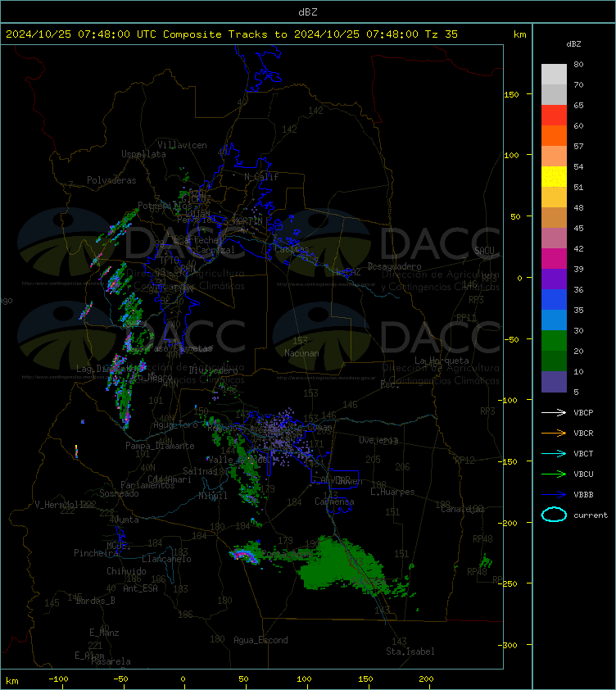
Task: Click the 'Carmensa' place label
Action: [x=334, y=502]
